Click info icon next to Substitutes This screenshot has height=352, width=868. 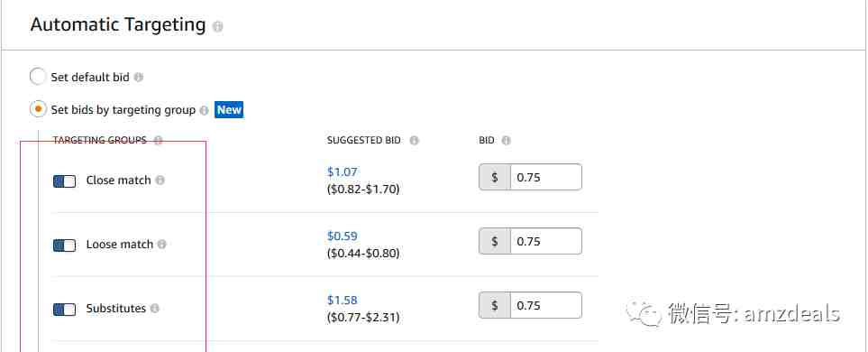point(154,308)
